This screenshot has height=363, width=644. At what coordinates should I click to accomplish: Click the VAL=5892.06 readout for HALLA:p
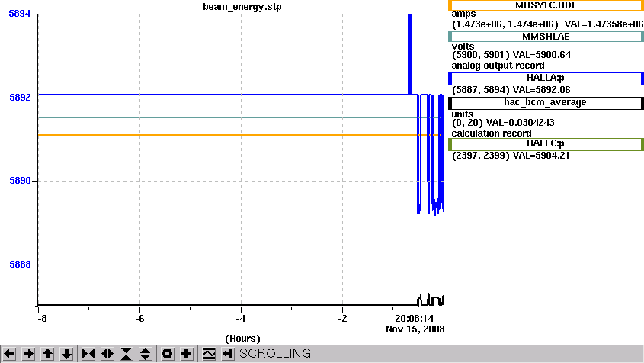(x=542, y=90)
